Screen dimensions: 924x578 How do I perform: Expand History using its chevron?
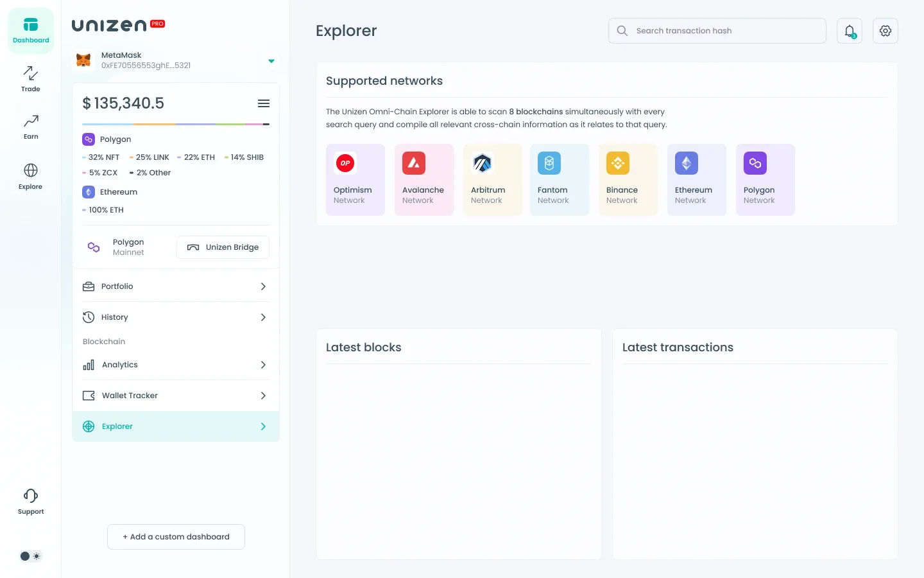(263, 317)
